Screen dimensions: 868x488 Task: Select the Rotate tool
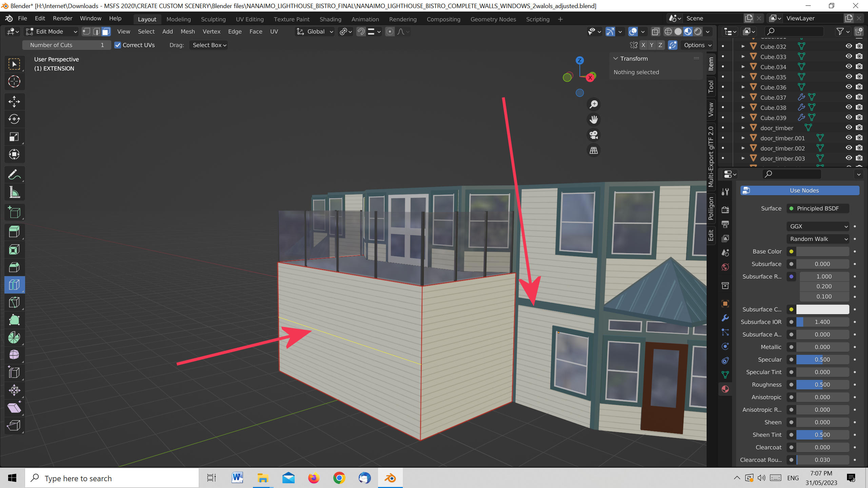pyautogui.click(x=14, y=119)
